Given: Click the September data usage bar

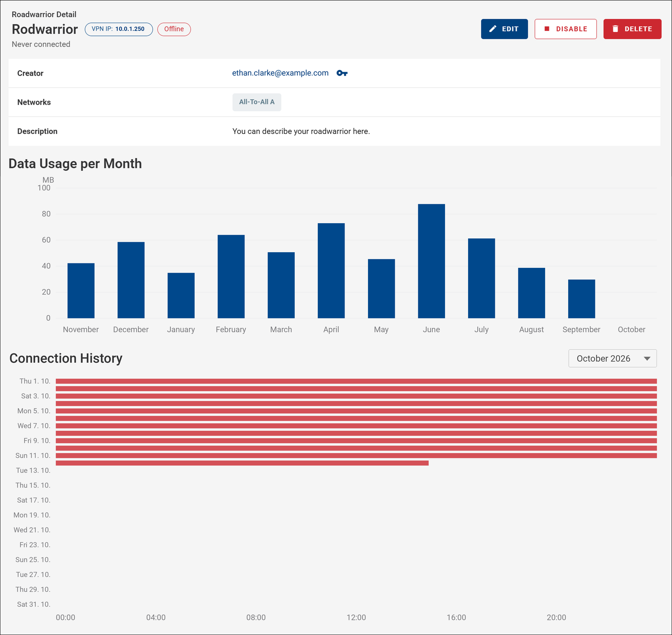Looking at the screenshot, I should (582, 299).
